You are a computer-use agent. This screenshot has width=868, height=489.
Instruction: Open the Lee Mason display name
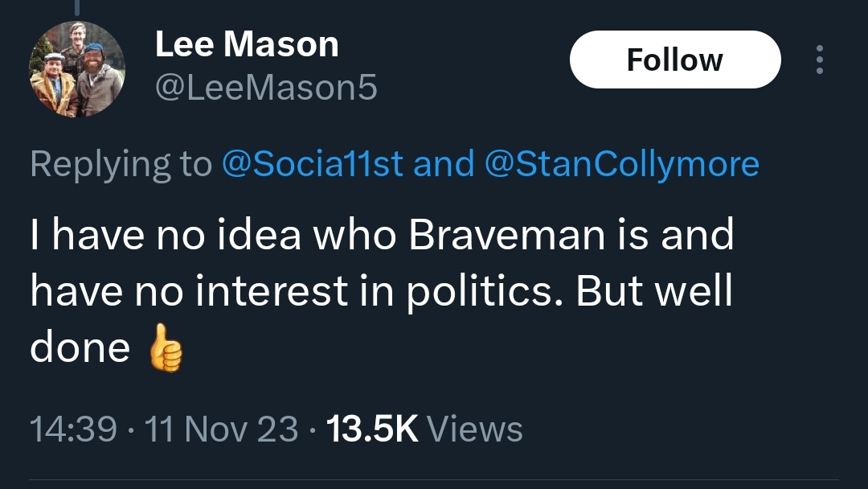tap(247, 44)
